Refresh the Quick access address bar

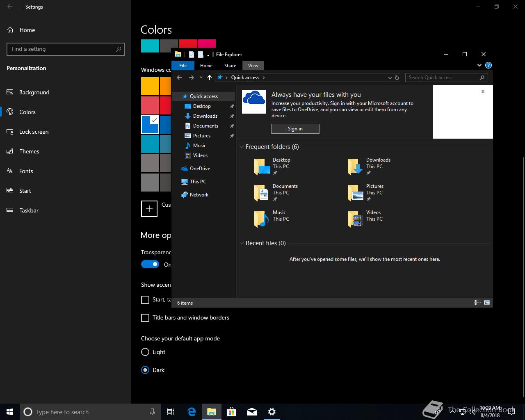pyautogui.click(x=397, y=78)
